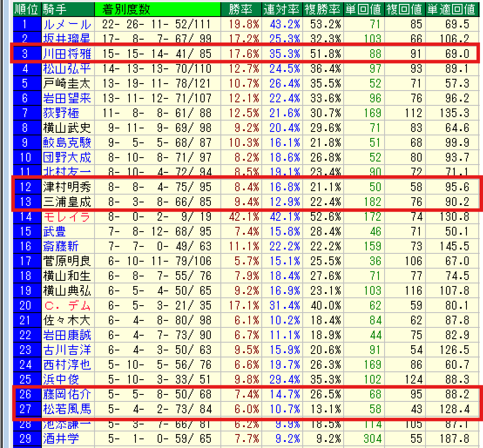This screenshot has width=483, height=448.
Task: Click jockey 藤岡佑介 name
Action: tap(67, 394)
